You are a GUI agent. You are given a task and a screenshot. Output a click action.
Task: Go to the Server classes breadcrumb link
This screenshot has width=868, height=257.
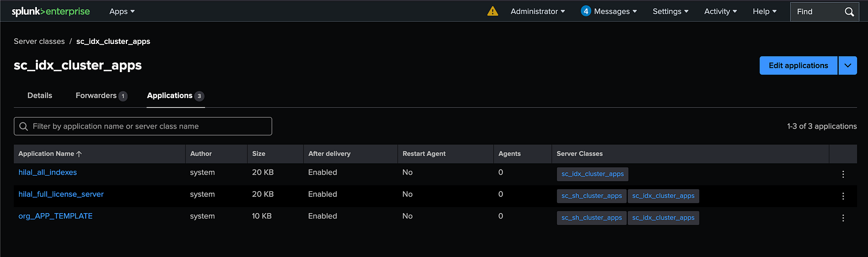pyautogui.click(x=39, y=41)
